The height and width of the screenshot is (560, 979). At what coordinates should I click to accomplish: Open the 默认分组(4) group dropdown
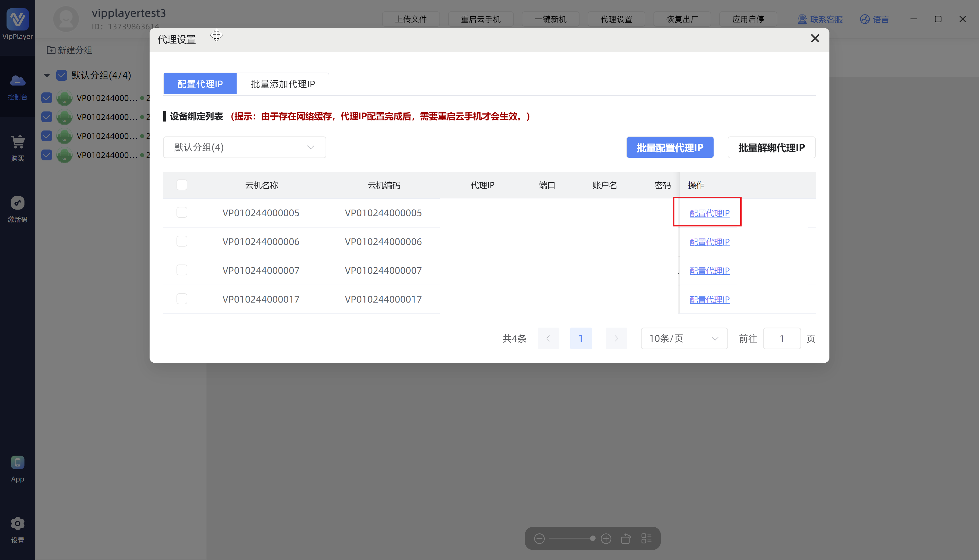coord(244,147)
